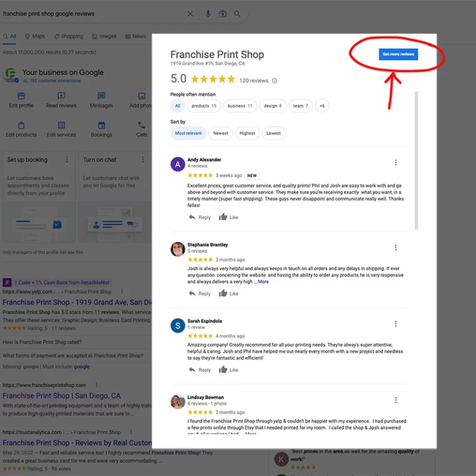Open Bookings in business panel
The width and height of the screenshot is (476, 476).
coord(102,130)
